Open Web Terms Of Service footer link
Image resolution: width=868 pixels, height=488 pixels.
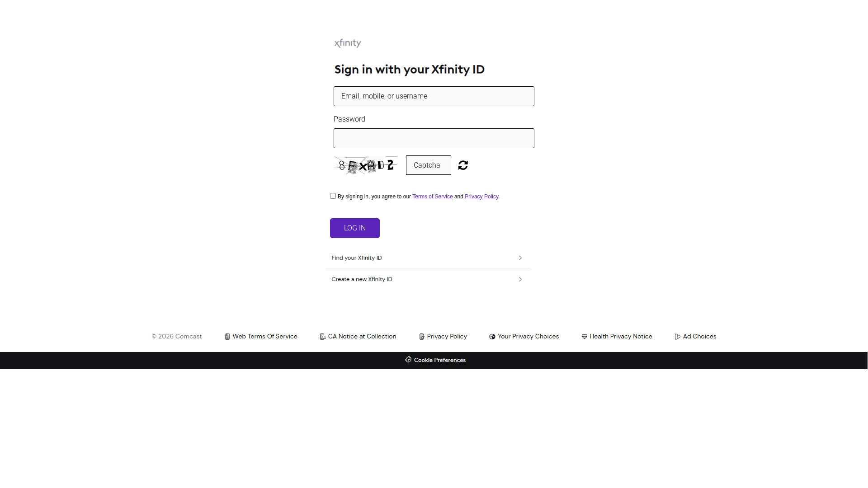coord(265,337)
